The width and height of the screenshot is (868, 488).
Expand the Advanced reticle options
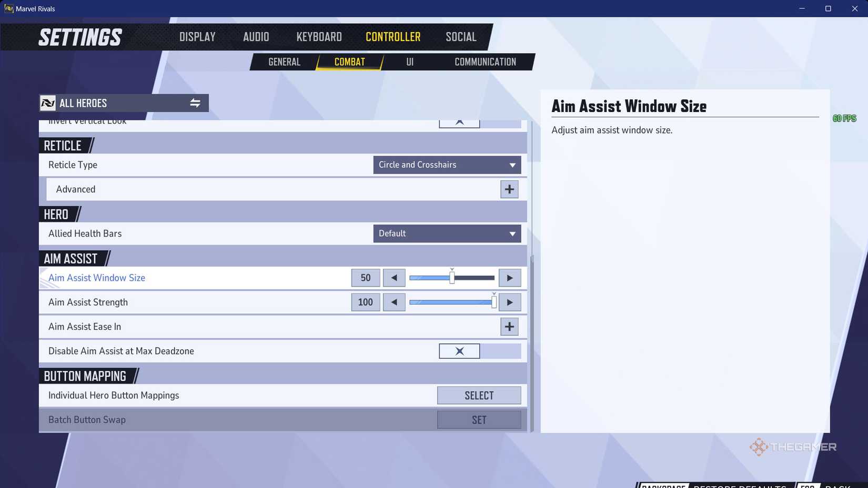pyautogui.click(x=509, y=189)
